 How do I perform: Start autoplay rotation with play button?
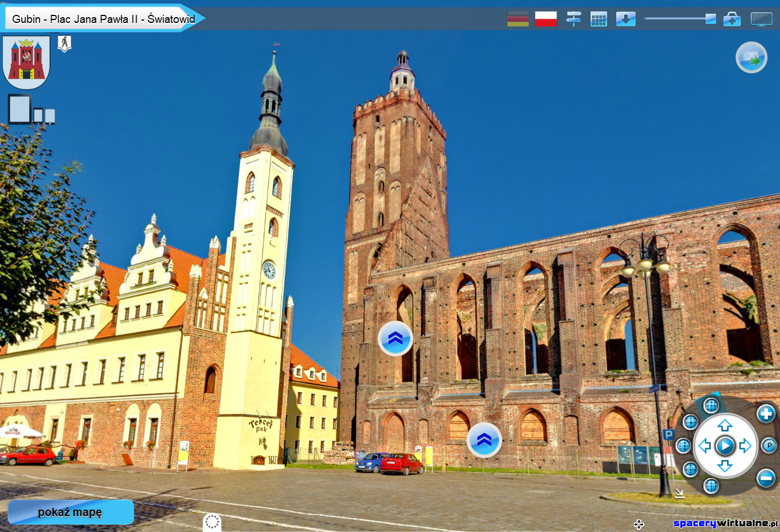click(725, 445)
